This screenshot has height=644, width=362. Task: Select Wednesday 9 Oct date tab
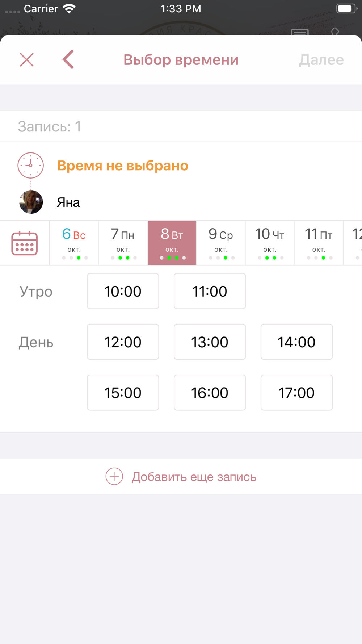click(221, 243)
